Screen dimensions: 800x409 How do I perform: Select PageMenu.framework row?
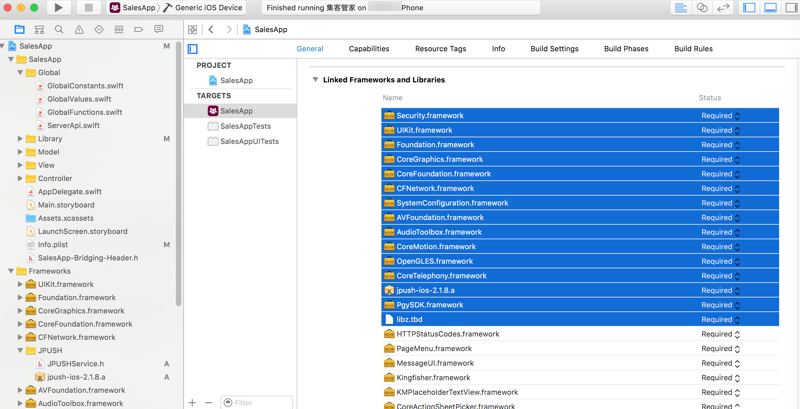tap(580, 349)
